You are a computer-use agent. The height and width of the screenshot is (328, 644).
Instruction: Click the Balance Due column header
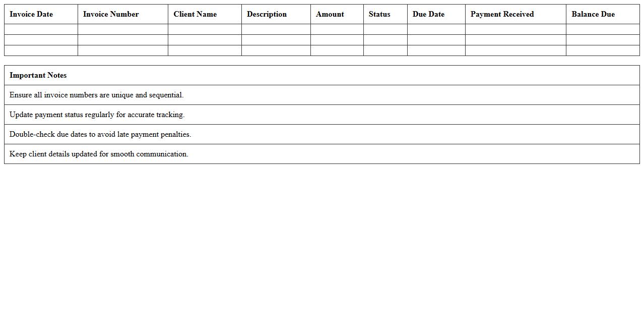(593, 14)
